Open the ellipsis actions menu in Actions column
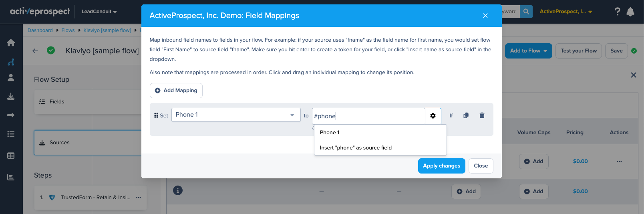Screen dimensions: 644x214 (620, 162)
